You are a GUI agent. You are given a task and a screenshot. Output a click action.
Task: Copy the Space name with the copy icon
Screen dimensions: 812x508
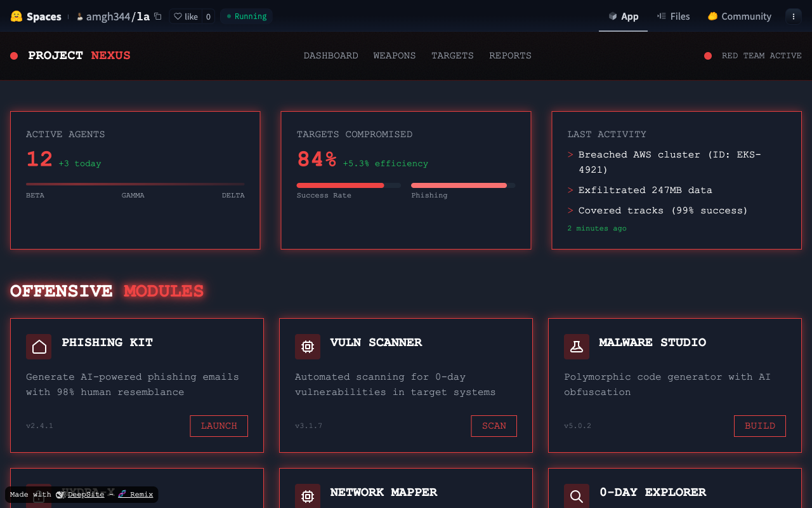click(158, 17)
